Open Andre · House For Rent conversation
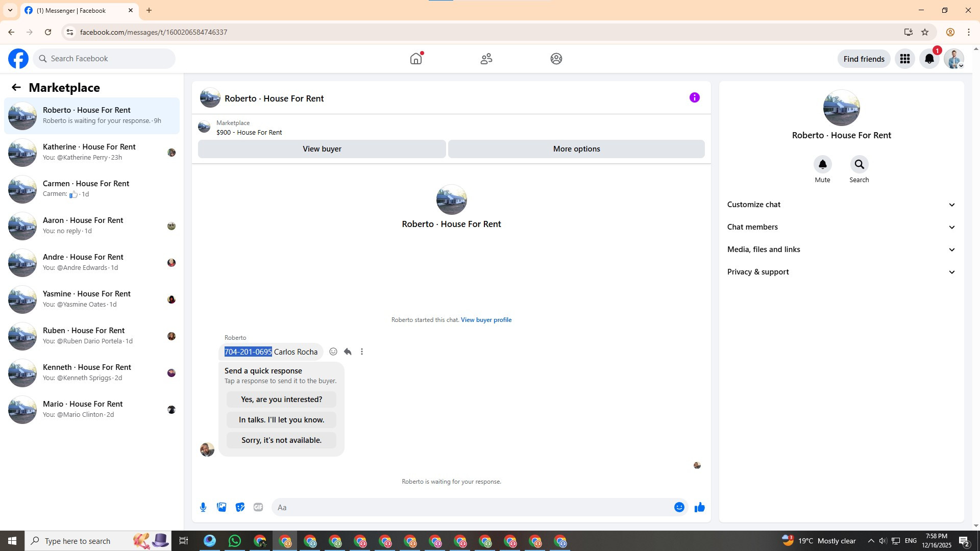980x551 pixels. tap(92, 263)
